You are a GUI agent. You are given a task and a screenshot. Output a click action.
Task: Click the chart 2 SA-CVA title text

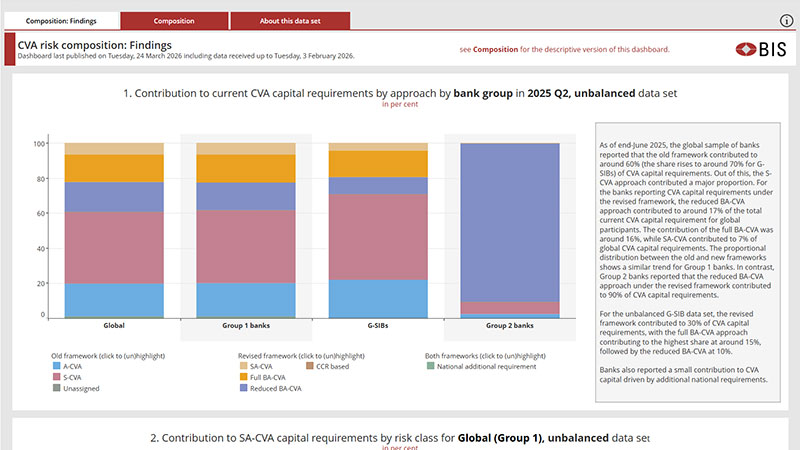(x=400, y=438)
